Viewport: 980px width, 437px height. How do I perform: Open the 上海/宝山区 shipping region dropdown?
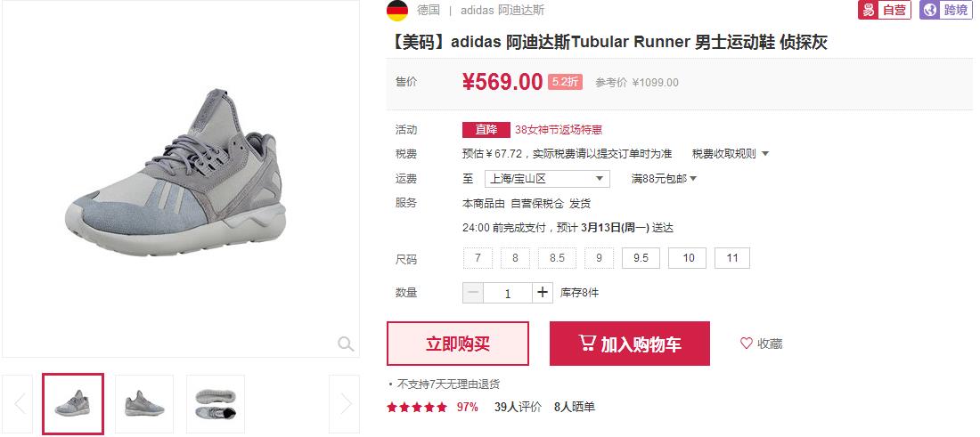click(x=547, y=179)
